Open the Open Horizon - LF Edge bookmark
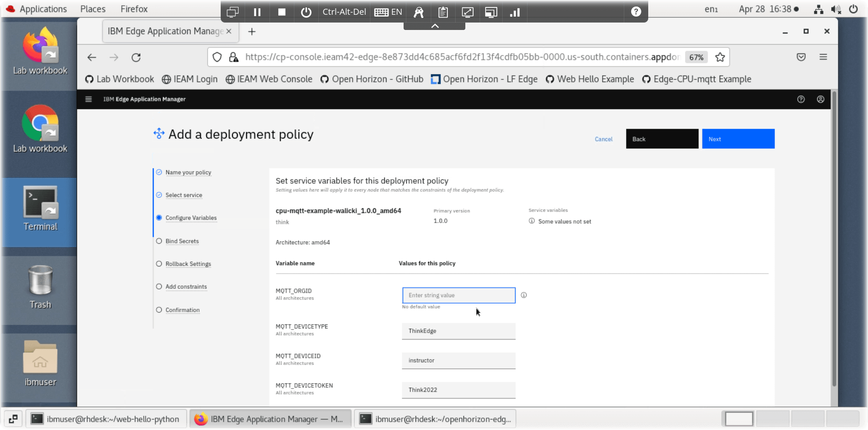Image resolution: width=868 pixels, height=430 pixels. coord(484,79)
